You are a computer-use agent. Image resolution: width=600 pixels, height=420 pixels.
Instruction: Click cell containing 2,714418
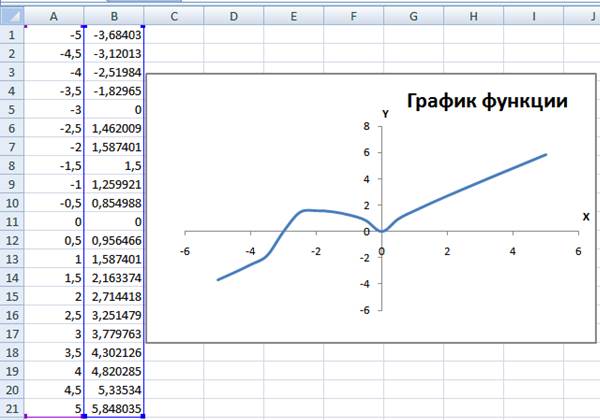[x=114, y=296]
